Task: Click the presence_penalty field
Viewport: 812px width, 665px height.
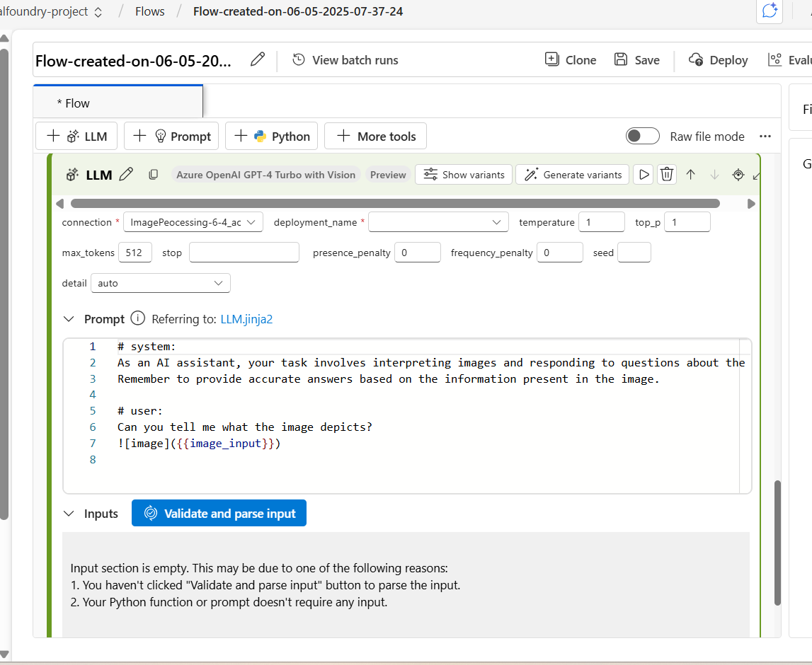Action: 418,253
